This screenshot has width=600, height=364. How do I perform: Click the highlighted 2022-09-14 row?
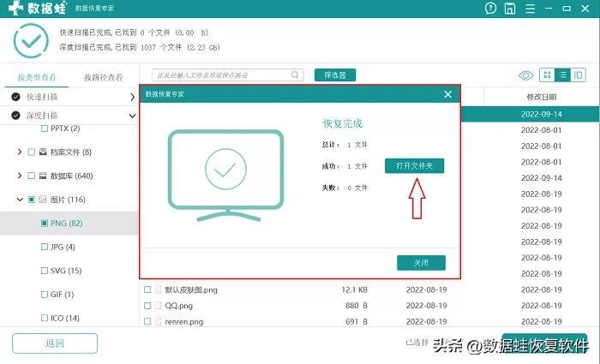click(x=530, y=114)
